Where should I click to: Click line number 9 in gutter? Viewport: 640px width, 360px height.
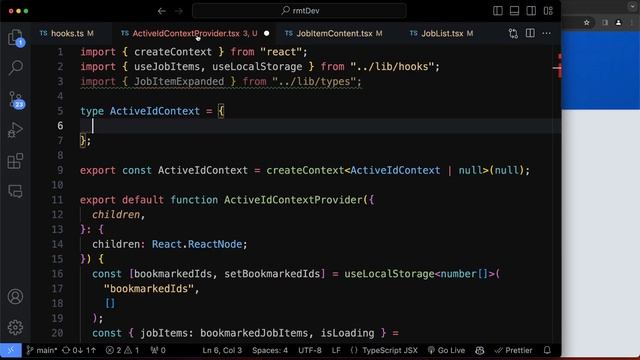pyautogui.click(x=60, y=170)
